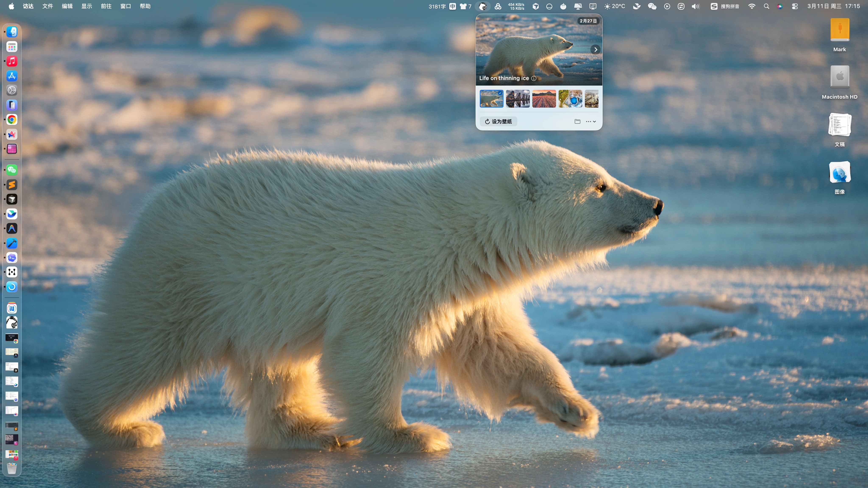Open the 文件 menu
Image resolution: width=868 pixels, height=488 pixels.
click(x=47, y=6)
